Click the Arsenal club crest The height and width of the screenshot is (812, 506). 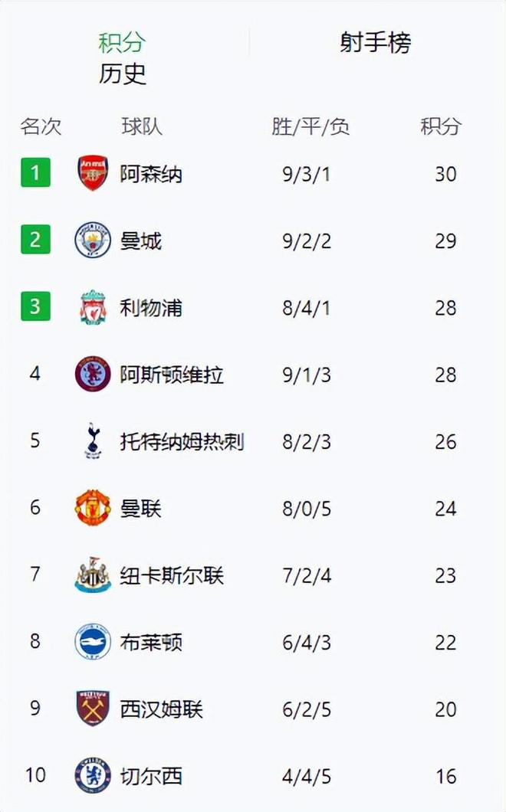click(x=93, y=174)
